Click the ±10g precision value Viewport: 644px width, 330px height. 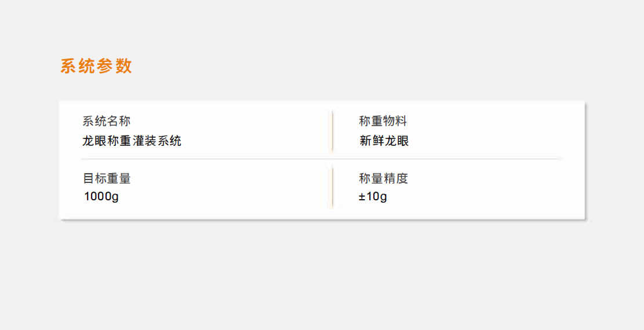point(373,197)
